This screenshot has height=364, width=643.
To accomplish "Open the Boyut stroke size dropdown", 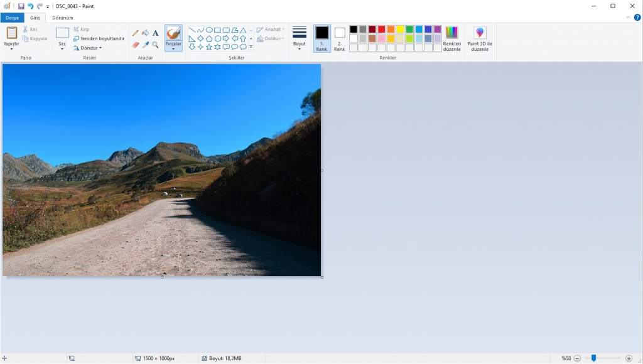I will [300, 38].
